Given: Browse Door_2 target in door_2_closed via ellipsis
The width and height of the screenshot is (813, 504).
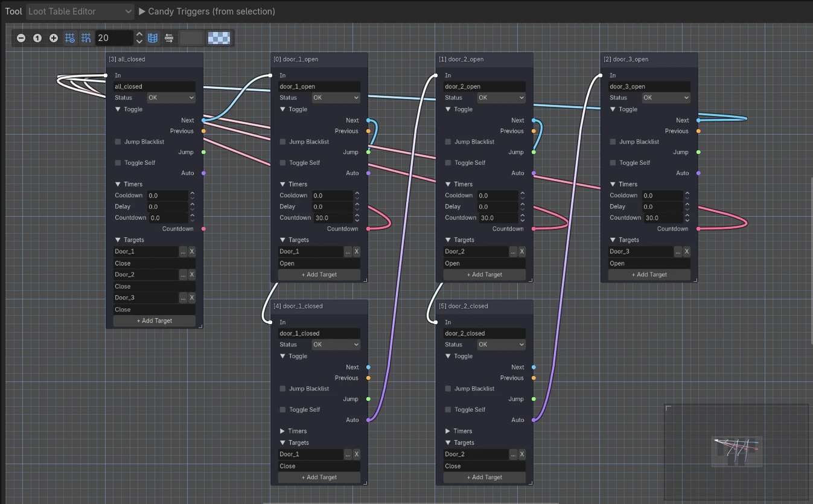Looking at the screenshot, I should pos(513,454).
